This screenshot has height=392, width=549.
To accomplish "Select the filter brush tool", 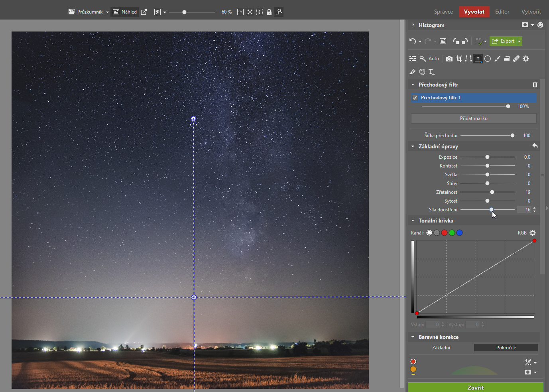I will tap(497, 59).
